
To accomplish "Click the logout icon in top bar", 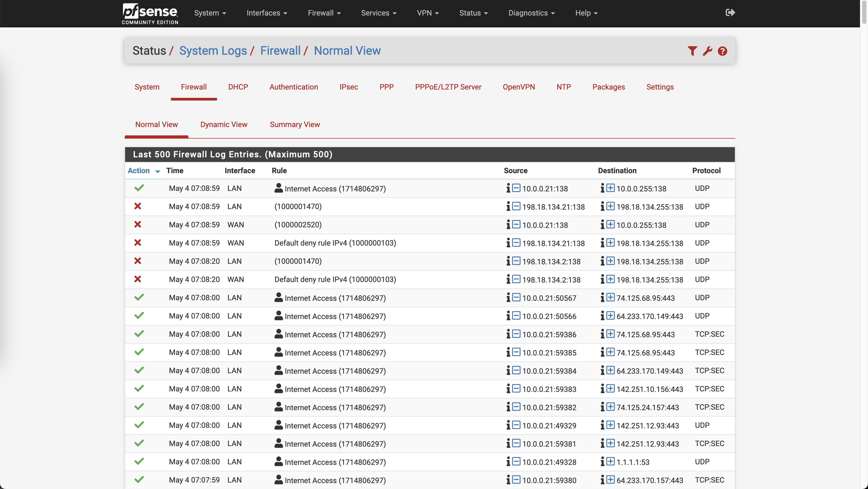I will (x=730, y=13).
